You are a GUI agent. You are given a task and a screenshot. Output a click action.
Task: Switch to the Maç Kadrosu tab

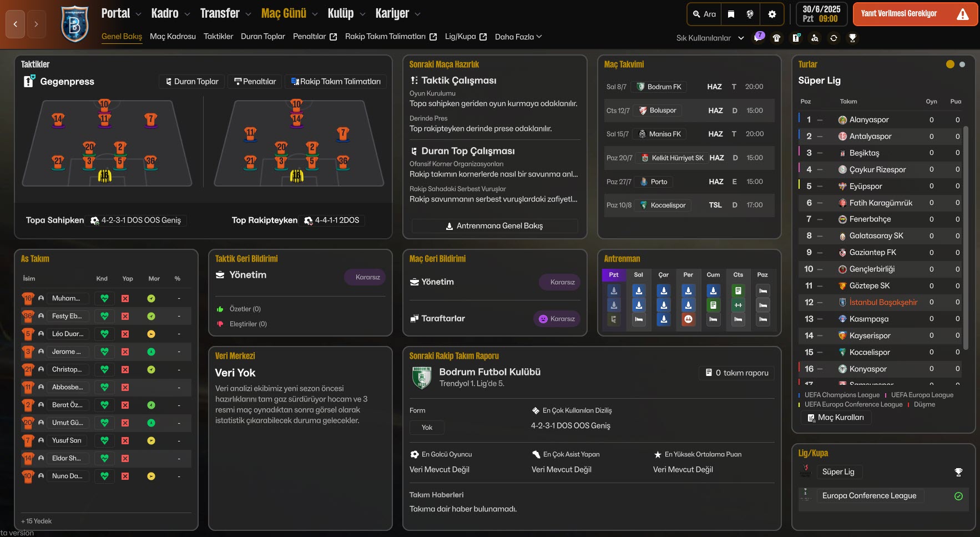pyautogui.click(x=173, y=37)
